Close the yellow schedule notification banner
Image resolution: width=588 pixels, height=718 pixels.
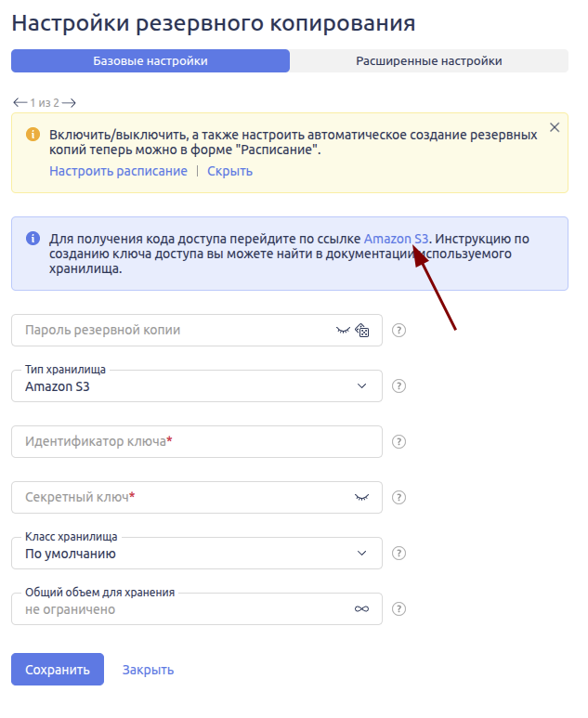[x=555, y=127]
